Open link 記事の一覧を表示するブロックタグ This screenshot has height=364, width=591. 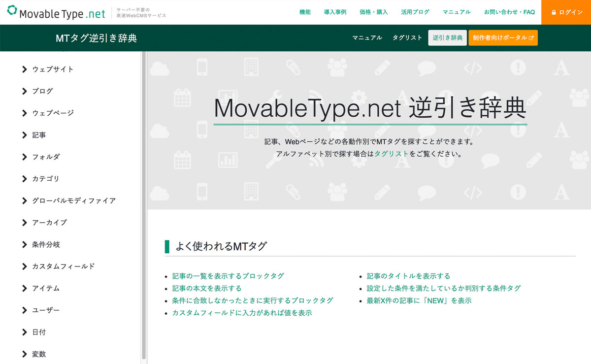coord(228,276)
